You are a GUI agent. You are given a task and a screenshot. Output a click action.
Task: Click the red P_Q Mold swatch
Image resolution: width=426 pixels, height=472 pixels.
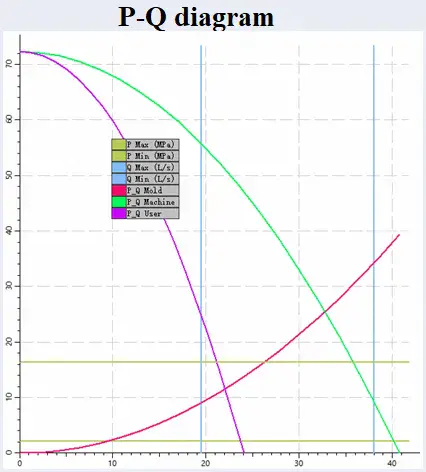click(119, 190)
